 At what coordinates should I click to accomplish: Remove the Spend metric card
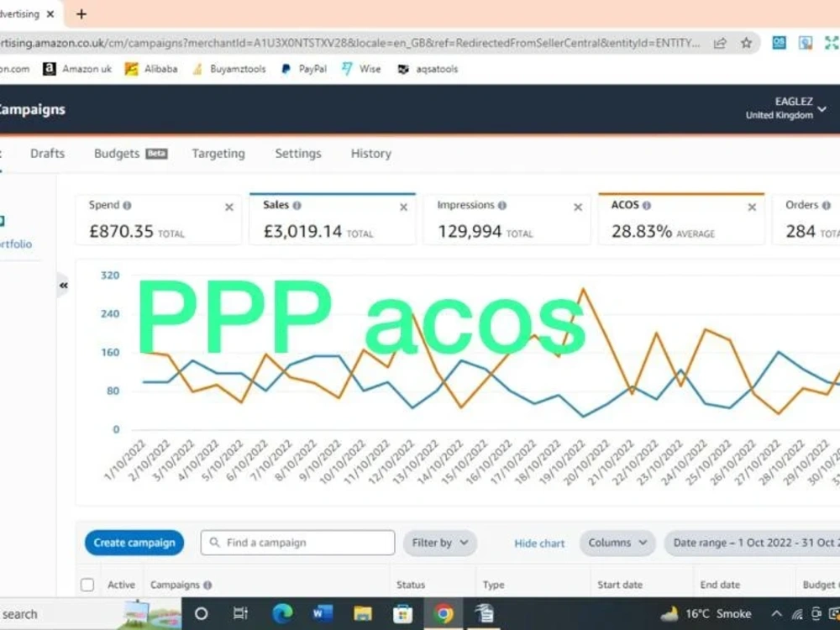[x=229, y=207]
